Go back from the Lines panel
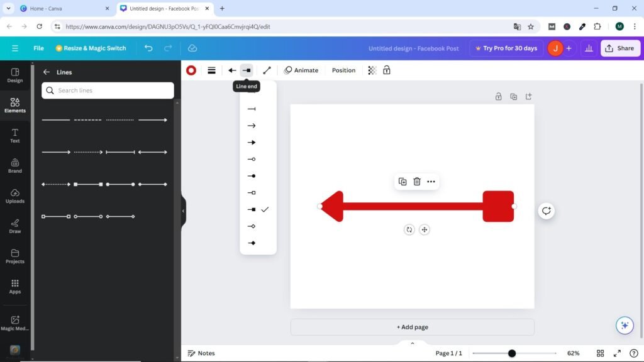 pyautogui.click(x=47, y=72)
